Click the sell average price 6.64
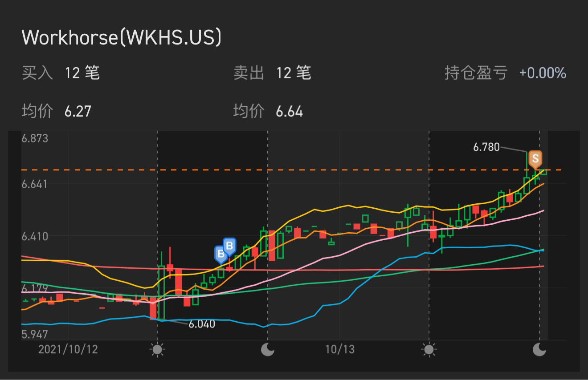Viewport: 588px width, 380px height. point(290,111)
